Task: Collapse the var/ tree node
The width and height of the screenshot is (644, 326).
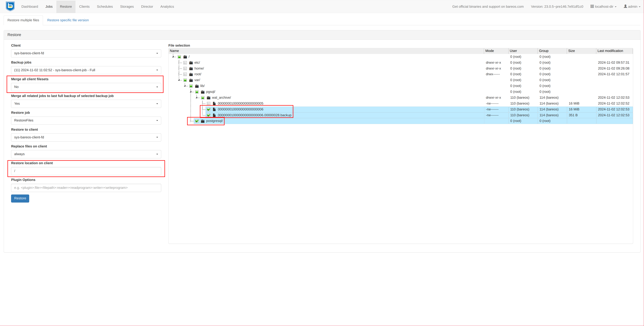Action: [x=179, y=80]
